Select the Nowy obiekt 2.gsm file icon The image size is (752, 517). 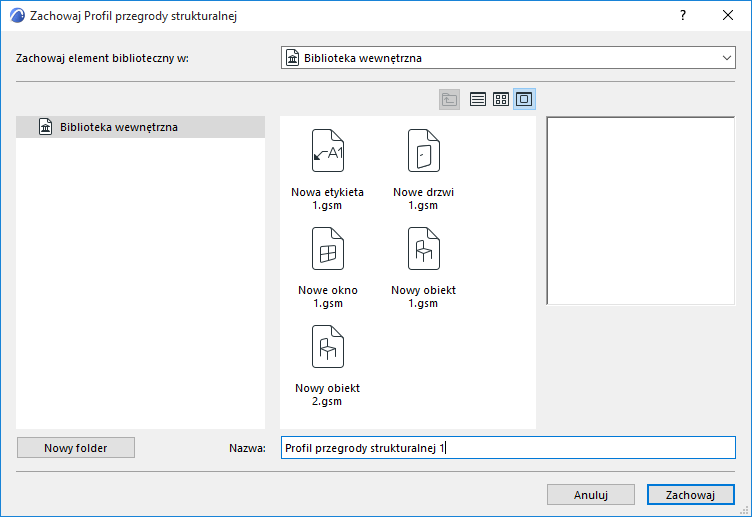click(x=328, y=347)
